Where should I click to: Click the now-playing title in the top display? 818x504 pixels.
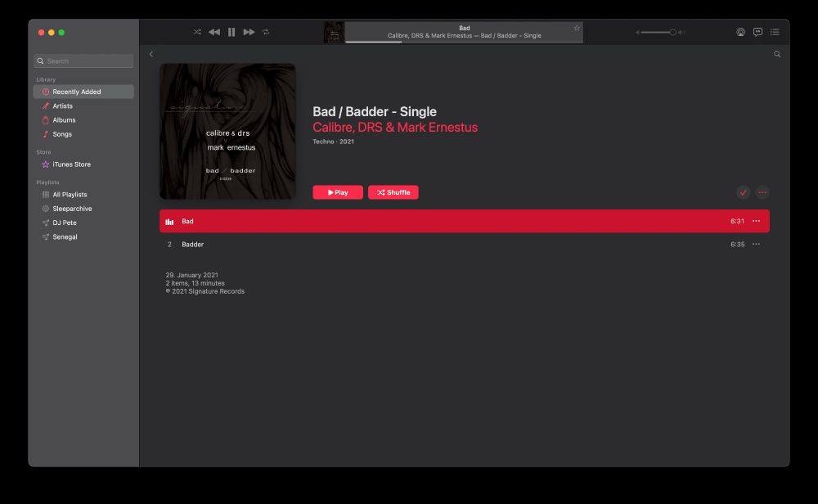pos(465,28)
